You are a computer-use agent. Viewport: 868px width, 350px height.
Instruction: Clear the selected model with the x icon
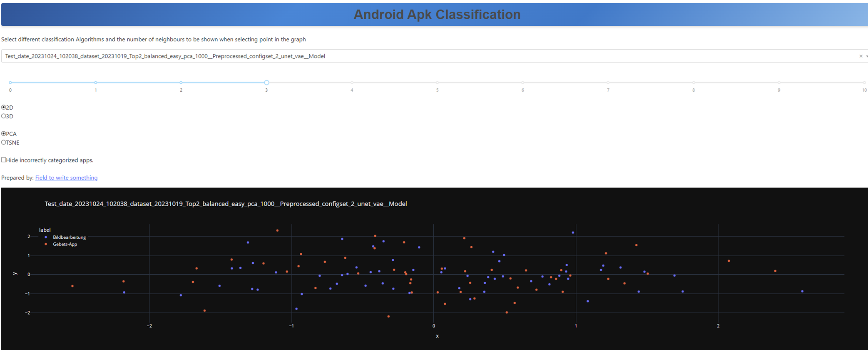coord(861,56)
